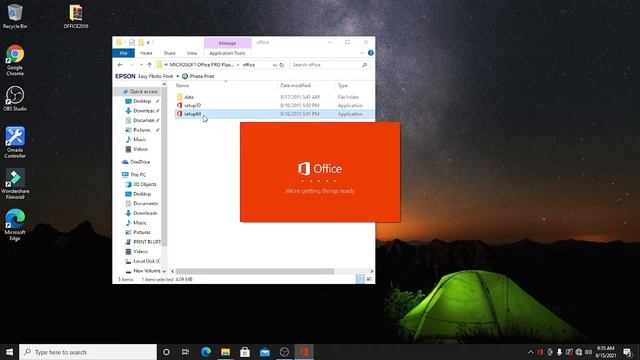Select the data folder
This screenshot has height=360, width=640.
click(x=189, y=97)
